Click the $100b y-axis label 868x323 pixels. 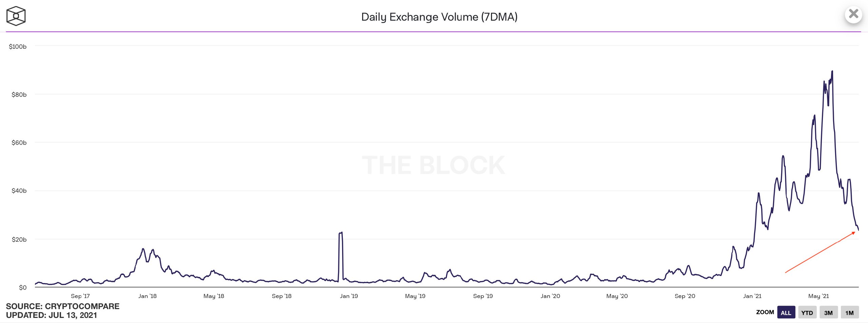pos(18,47)
